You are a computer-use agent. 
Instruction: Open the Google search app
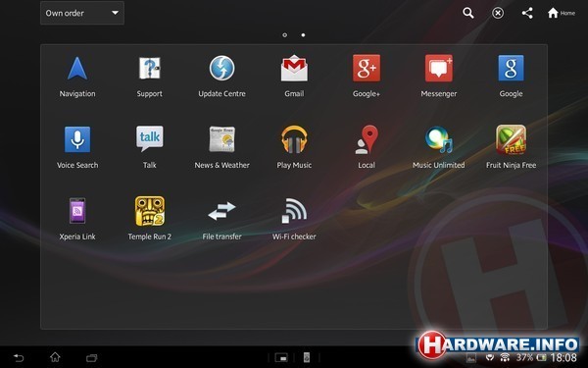point(512,77)
